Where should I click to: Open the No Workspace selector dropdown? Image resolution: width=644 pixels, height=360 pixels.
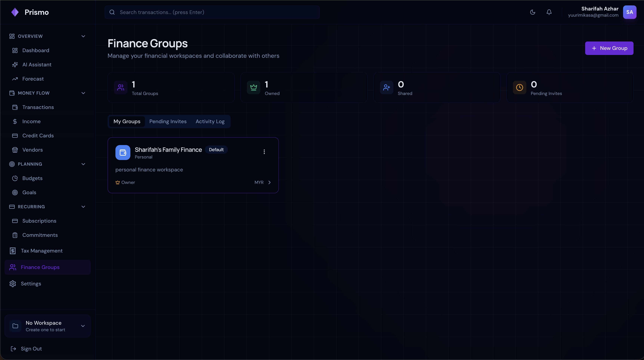(47, 326)
